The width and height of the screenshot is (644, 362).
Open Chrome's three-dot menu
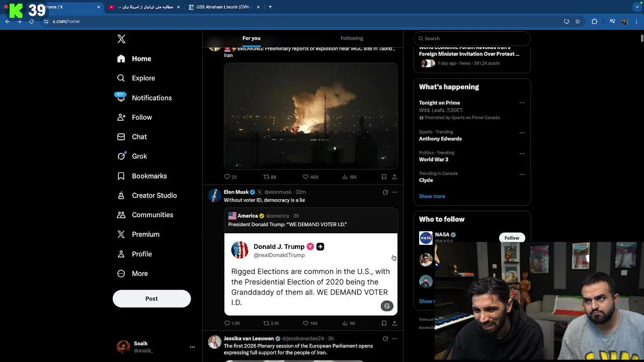637,22
